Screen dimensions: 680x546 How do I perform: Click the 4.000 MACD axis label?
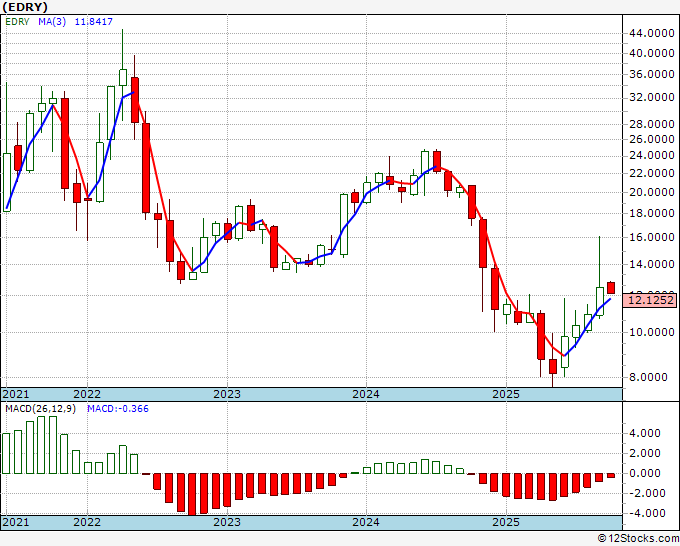click(646, 433)
